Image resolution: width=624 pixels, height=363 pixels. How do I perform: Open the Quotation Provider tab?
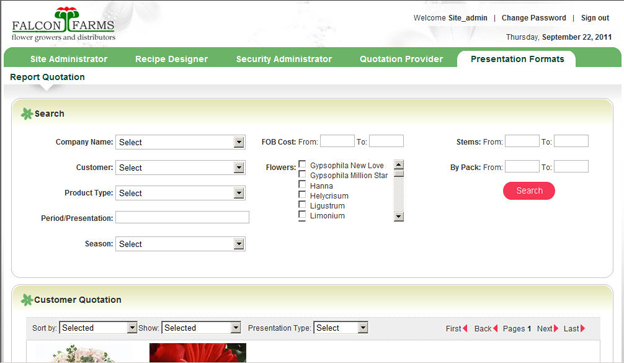click(401, 59)
